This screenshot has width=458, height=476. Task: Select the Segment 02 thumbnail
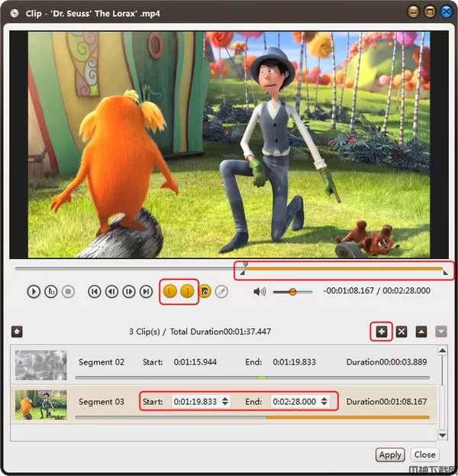[41, 365]
